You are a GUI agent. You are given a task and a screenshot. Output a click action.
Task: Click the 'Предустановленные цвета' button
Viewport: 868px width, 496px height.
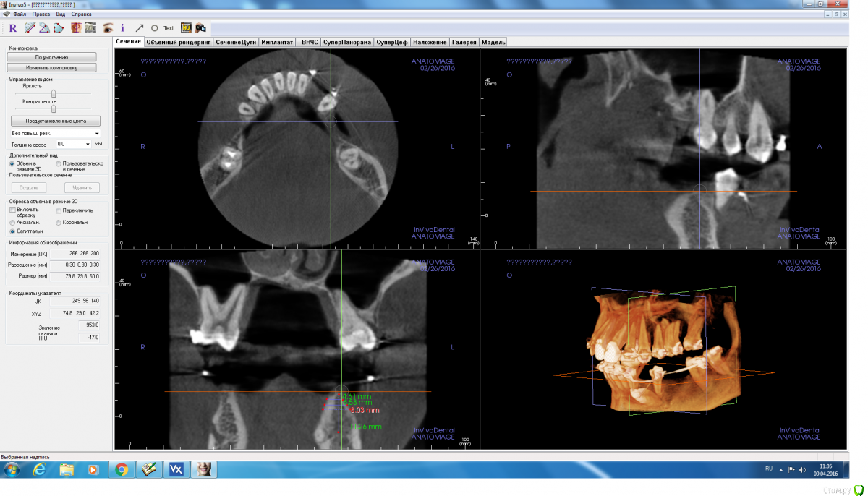55,121
